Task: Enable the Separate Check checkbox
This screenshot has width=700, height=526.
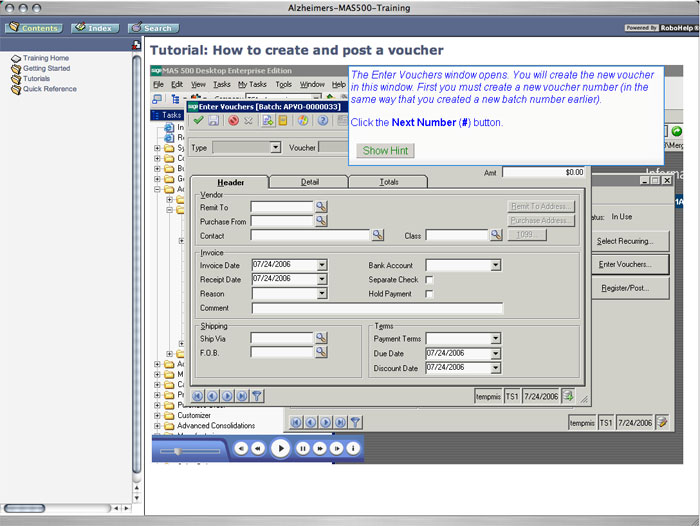Action: (x=429, y=279)
